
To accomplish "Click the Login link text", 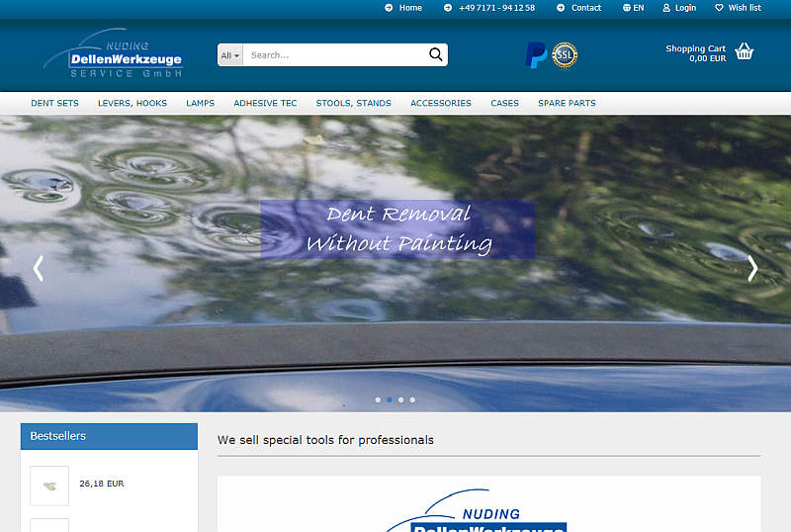I will pyautogui.click(x=685, y=8).
